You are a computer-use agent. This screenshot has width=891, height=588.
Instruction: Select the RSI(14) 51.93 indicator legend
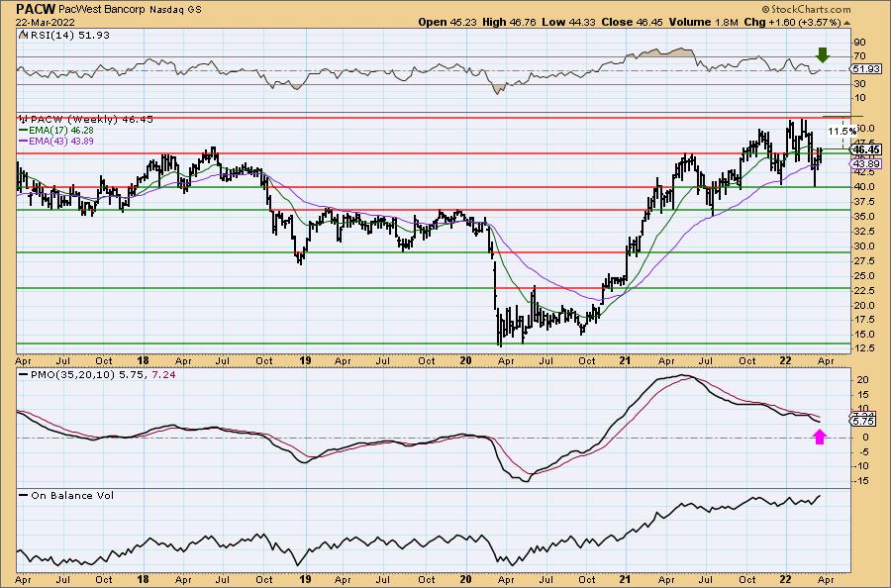pyautogui.click(x=64, y=36)
